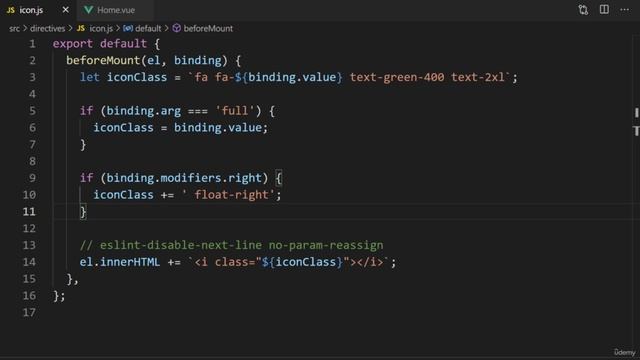640x360 pixels.
Task: Open the beforeMount breadcrumb symbol
Action: pyautogui.click(x=208, y=29)
